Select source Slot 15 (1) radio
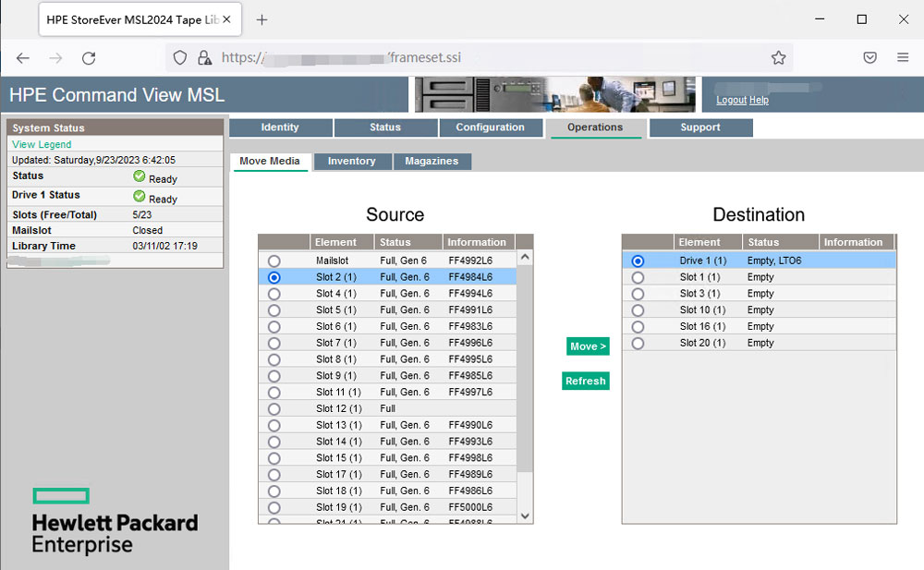 point(274,458)
